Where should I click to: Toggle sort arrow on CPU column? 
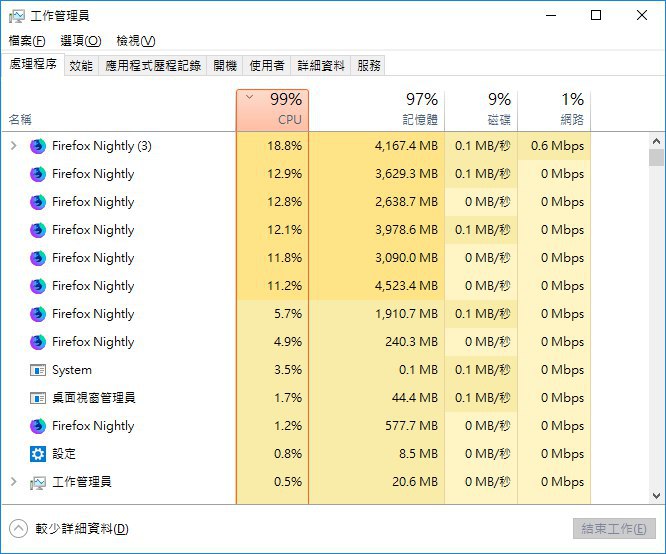coord(250,97)
